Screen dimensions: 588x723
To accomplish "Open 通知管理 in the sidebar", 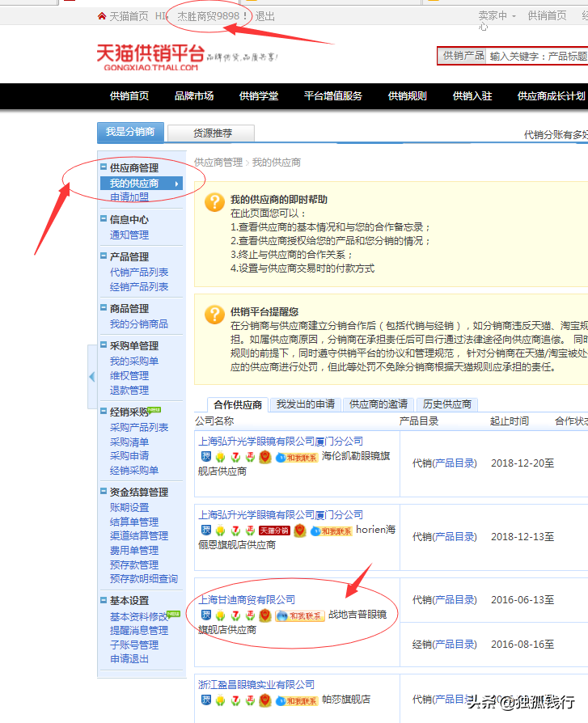I will 129,235.
